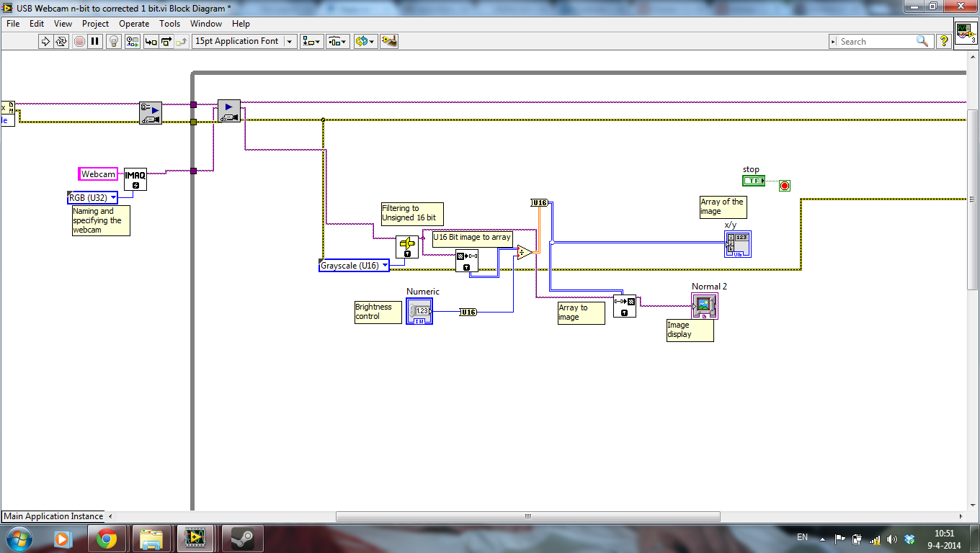This screenshot has width=980, height=553.
Task: Select the Normal 2 image display terminal
Action: click(x=705, y=305)
